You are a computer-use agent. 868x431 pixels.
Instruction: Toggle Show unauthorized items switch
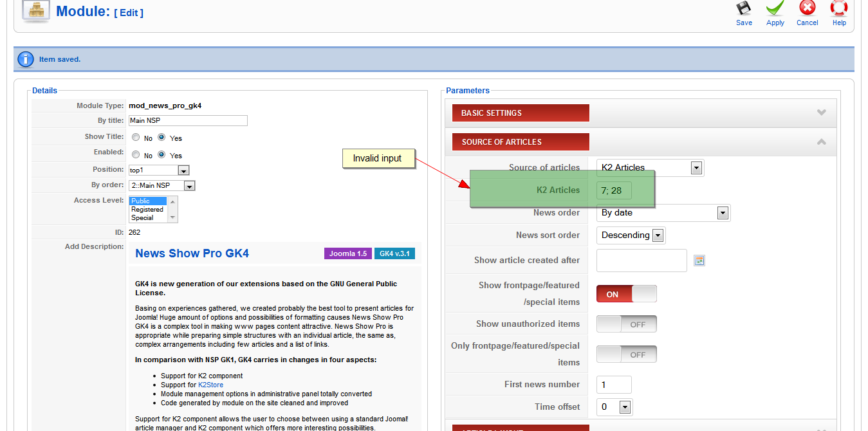[627, 324]
